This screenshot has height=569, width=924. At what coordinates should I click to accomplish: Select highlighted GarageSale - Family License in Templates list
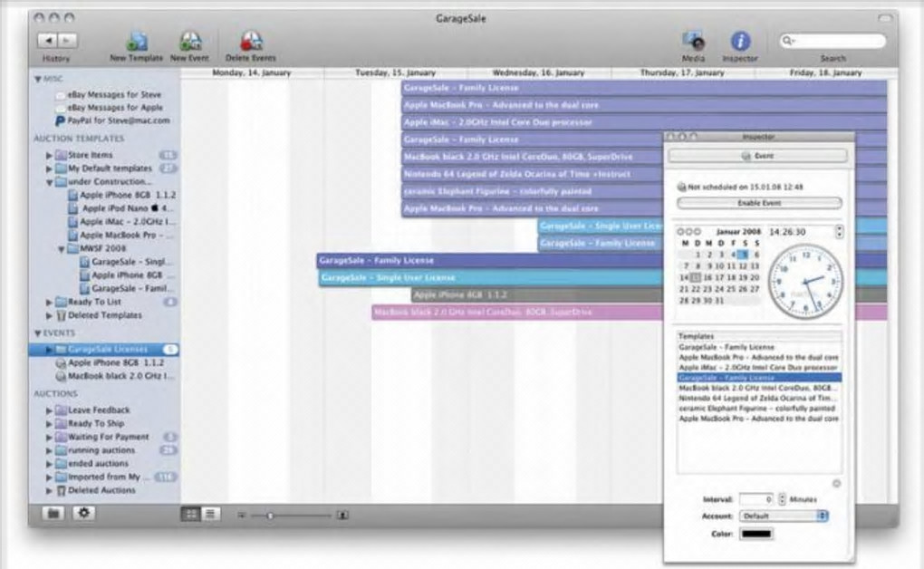click(x=759, y=378)
